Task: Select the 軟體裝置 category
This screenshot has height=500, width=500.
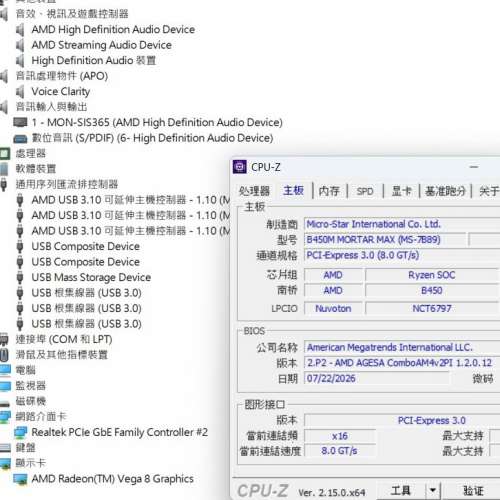Action: pyautogui.click(x=36, y=169)
